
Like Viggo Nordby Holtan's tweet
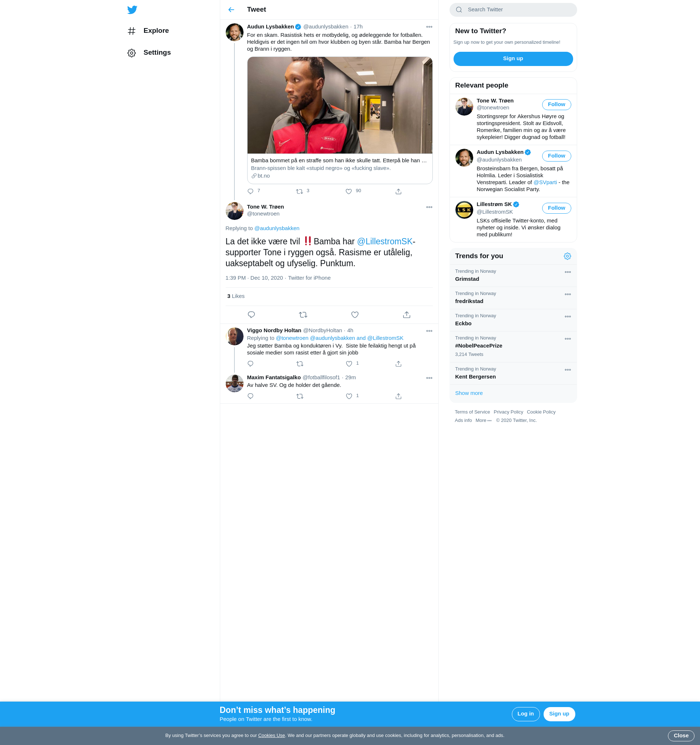349,364
